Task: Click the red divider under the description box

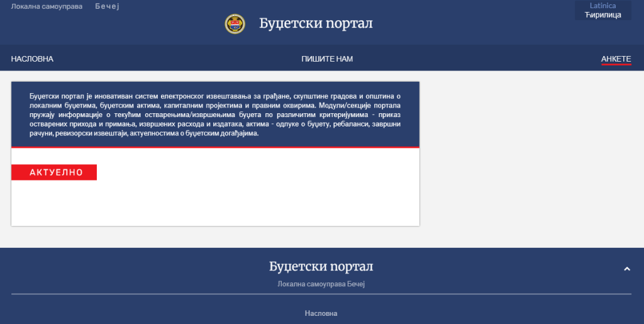Action: tap(215, 147)
